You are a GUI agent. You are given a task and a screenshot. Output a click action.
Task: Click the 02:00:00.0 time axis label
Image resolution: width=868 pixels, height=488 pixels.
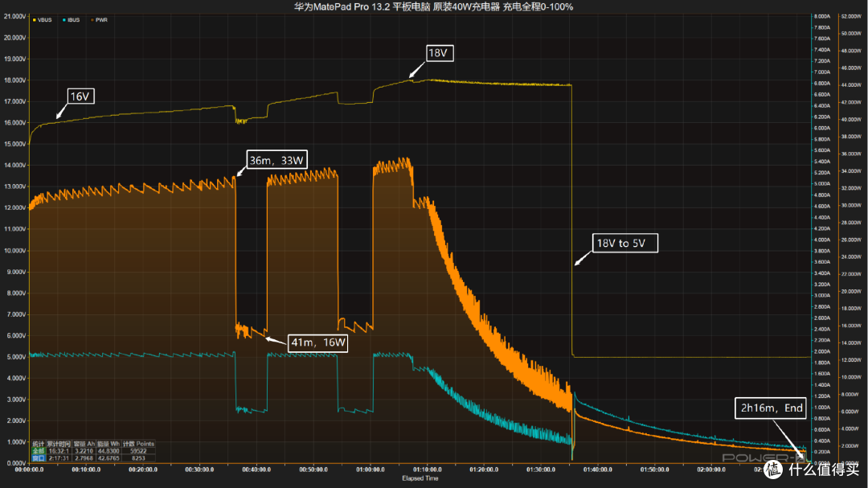pos(711,470)
